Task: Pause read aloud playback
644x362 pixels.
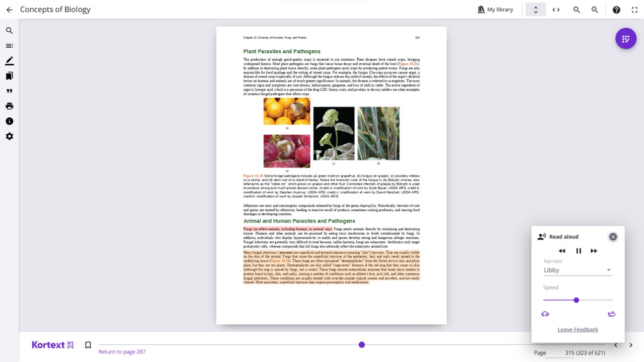Action: pos(579,251)
